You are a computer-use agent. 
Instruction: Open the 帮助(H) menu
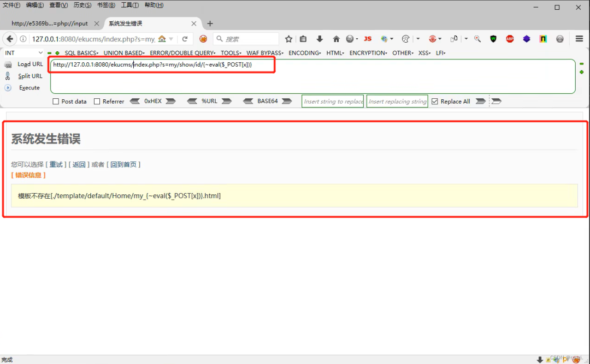(x=154, y=5)
